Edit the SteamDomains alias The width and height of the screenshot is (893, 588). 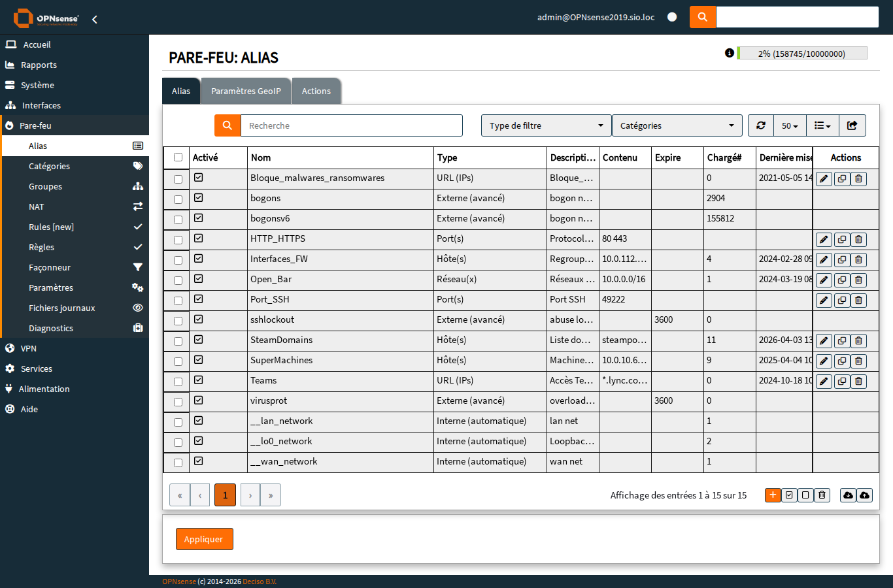pyautogui.click(x=824, y=341)
